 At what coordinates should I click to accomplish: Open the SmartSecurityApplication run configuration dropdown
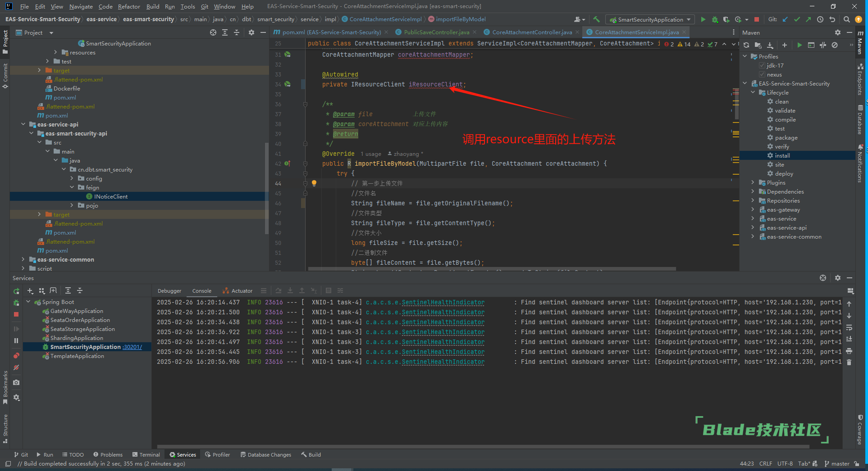tap(649, 19)
